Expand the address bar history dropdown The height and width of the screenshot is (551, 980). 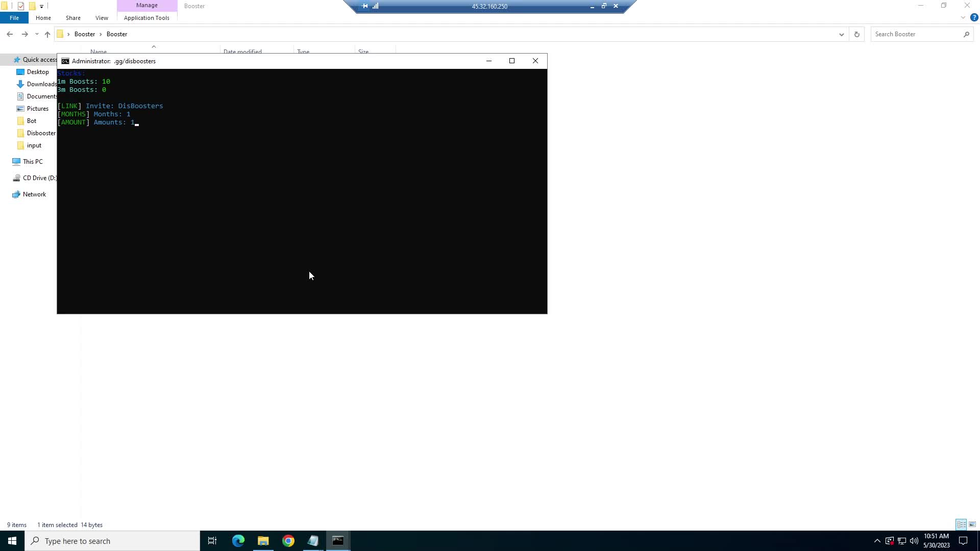click(841, 34)
